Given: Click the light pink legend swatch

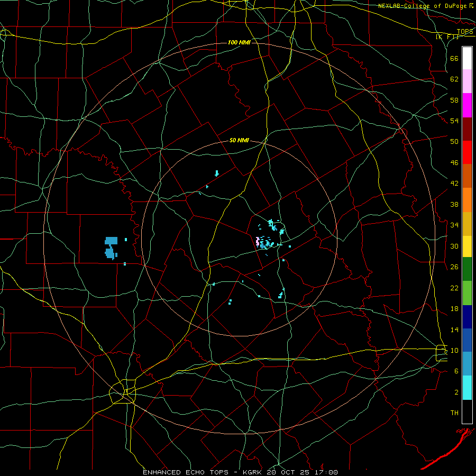Looking at the screenshot, I should click(x=467, y=81).
